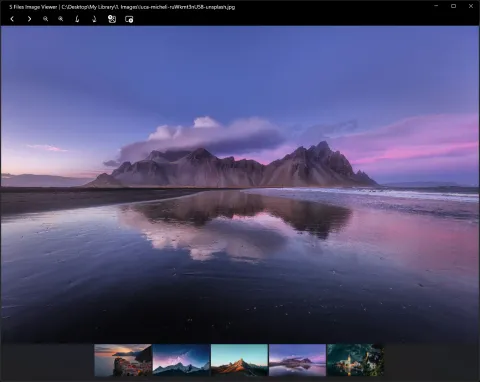Viewport: 480px width, 382px height.
Task: Go to the previous image arrow
Action: point(12,19)
